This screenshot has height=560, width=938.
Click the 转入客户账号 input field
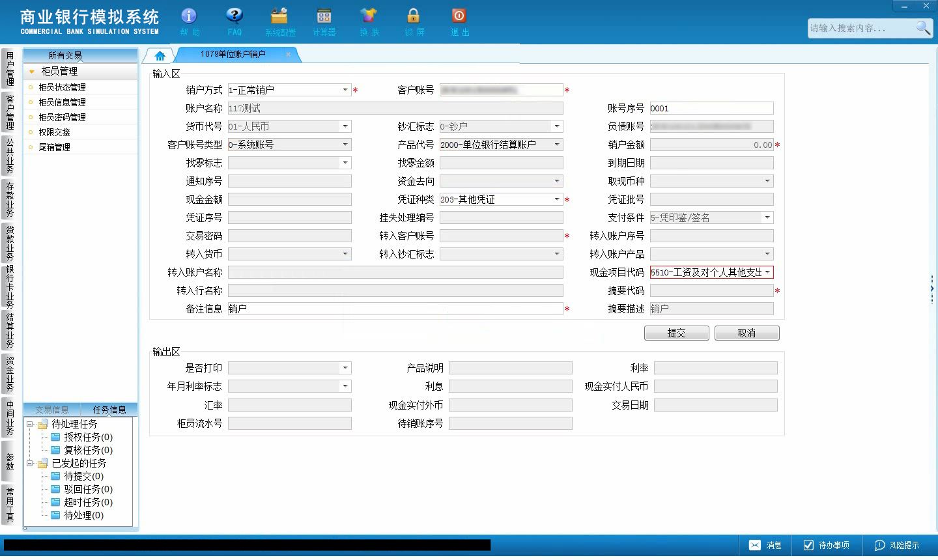pos(501,236)
